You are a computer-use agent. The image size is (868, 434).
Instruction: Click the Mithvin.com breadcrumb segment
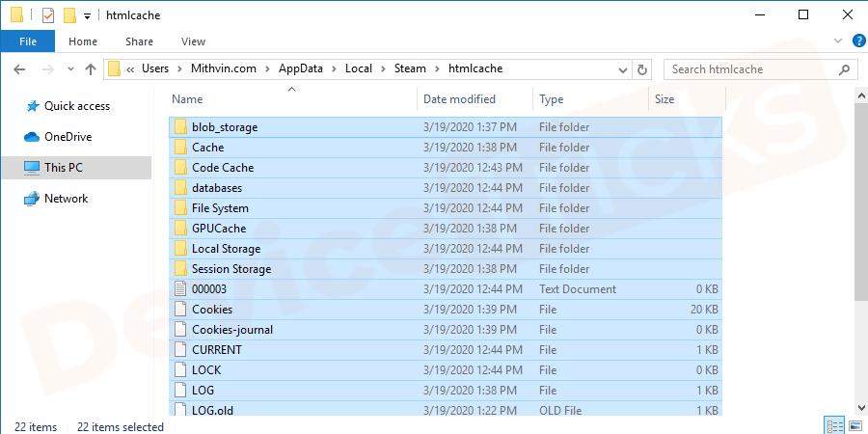tap(224, 68)
